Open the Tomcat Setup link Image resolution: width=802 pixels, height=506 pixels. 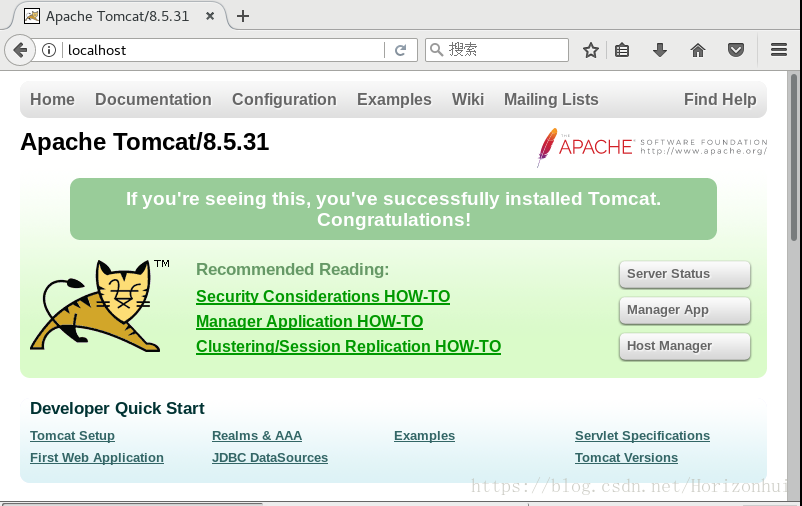pyautogui.click(x=72, y=436)
